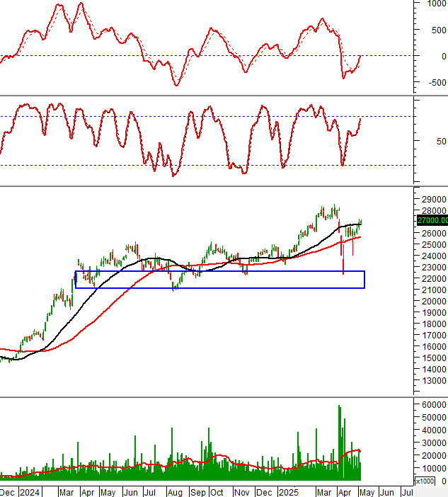Select the 50000 volume axis label
The image size is (448, 497).
[x=434, y=418]
